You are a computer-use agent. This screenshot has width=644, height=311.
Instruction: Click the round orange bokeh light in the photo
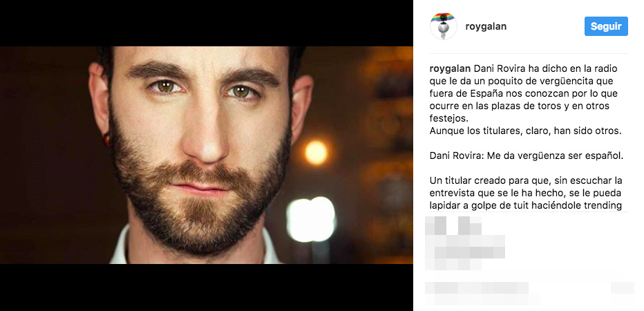316,153
